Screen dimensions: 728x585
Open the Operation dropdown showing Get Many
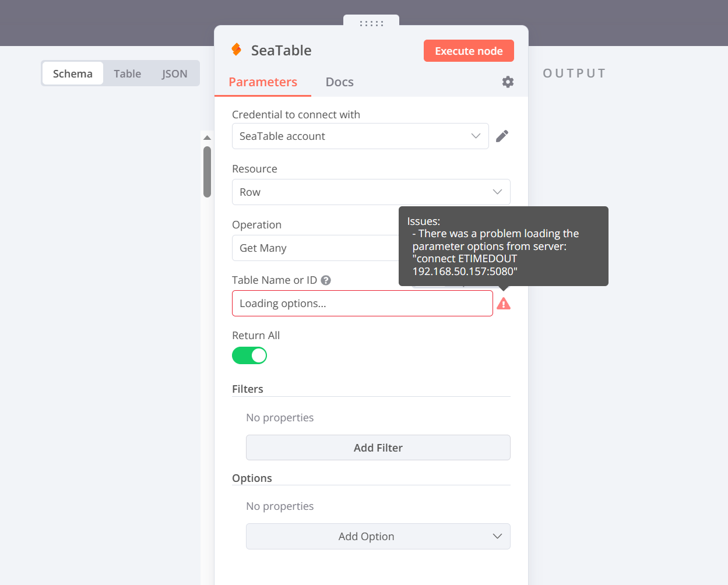click(315, 248)
